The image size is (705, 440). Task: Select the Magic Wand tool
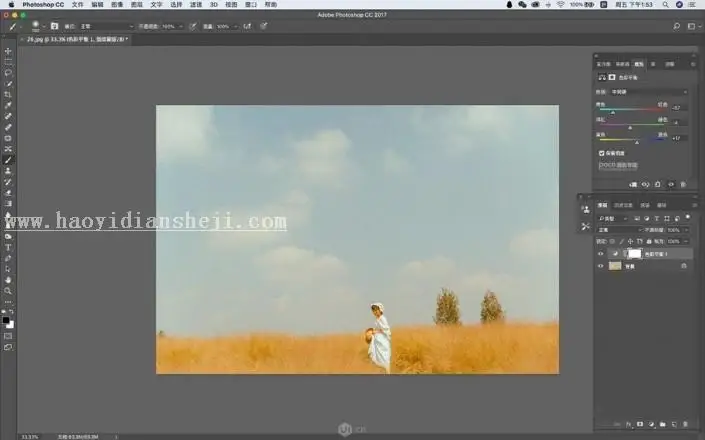(8, 84)
